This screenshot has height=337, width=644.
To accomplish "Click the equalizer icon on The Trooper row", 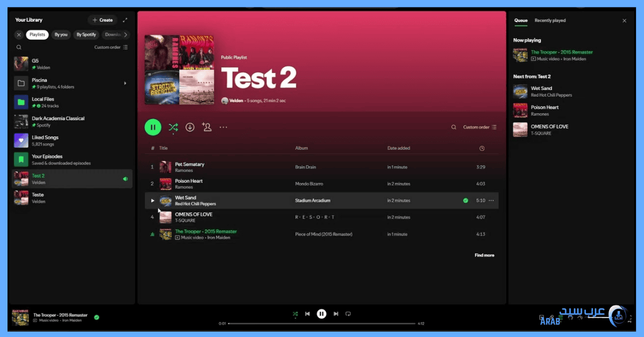I will [152, 234].
